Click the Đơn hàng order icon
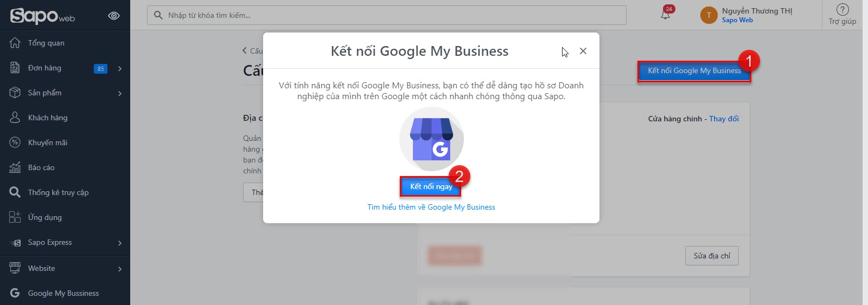This screenshot has width=868, height=305. click(x=15, y=68)
